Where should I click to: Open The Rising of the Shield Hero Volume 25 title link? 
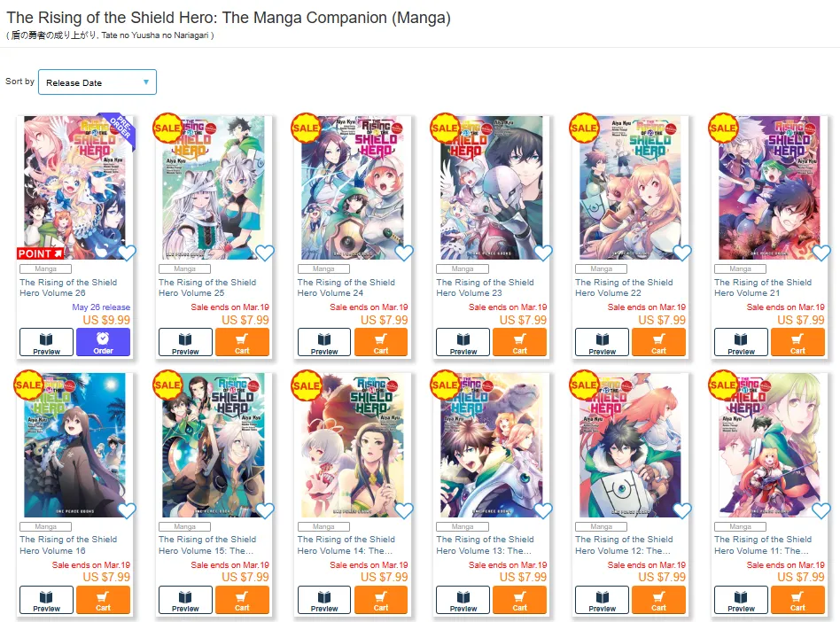click(x=207, y=288)
